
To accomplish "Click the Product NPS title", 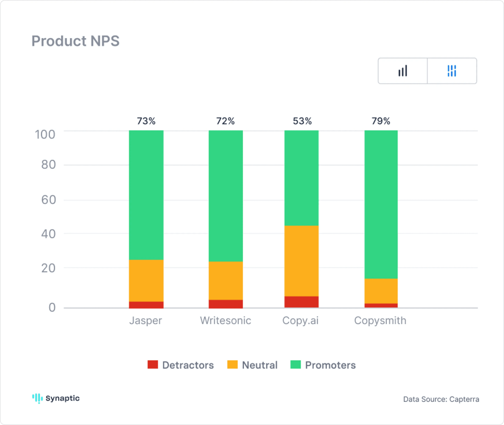I will point(75,41).
